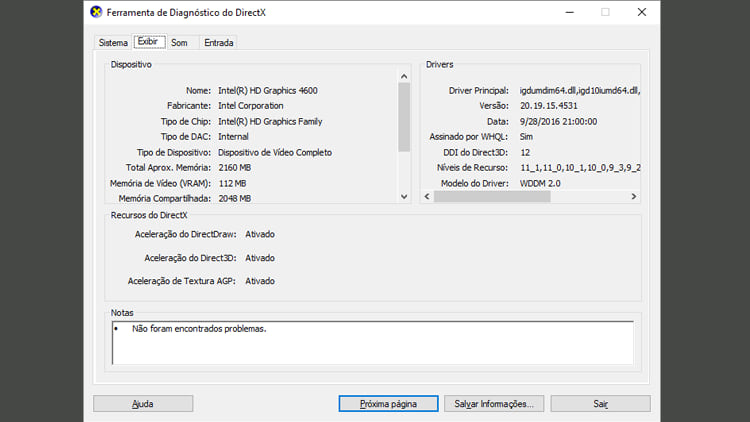Click inside the Notas text box
Viewport: 750px width, 422px height.
[x=373, y=343]
